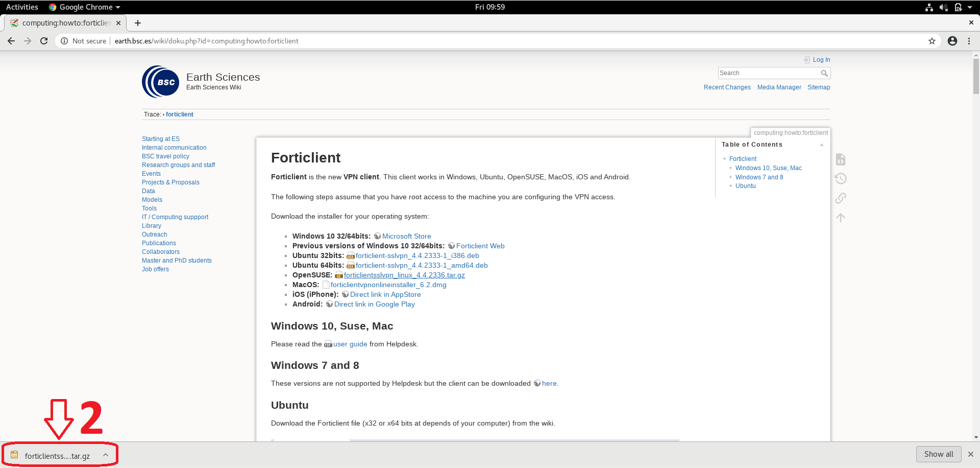Image resolution: width=980 pixels, height=468 pixels.
Task: Open the Activities overview
Action: 22,7
